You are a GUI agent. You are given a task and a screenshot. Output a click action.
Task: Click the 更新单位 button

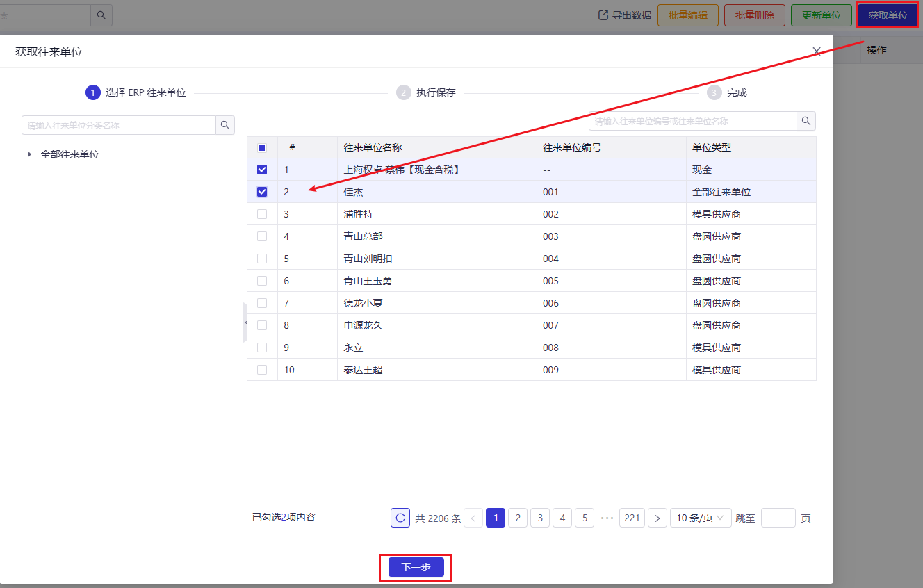tap(822, 15)
